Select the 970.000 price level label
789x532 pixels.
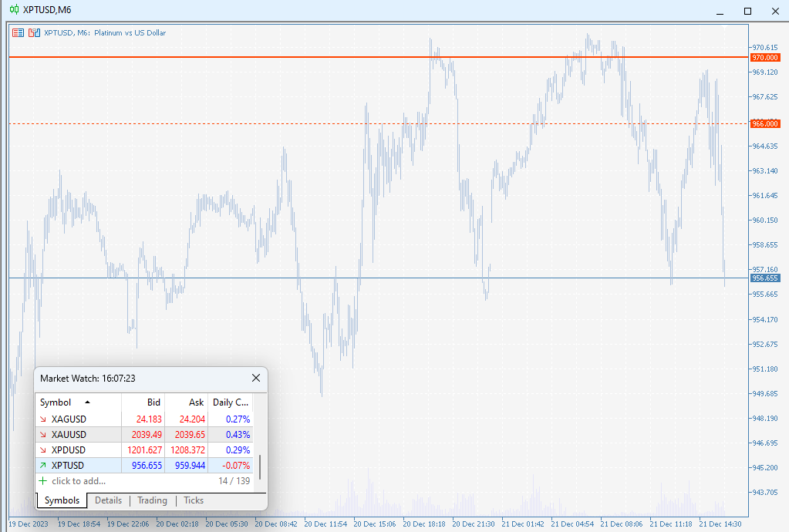click(765, 57)
